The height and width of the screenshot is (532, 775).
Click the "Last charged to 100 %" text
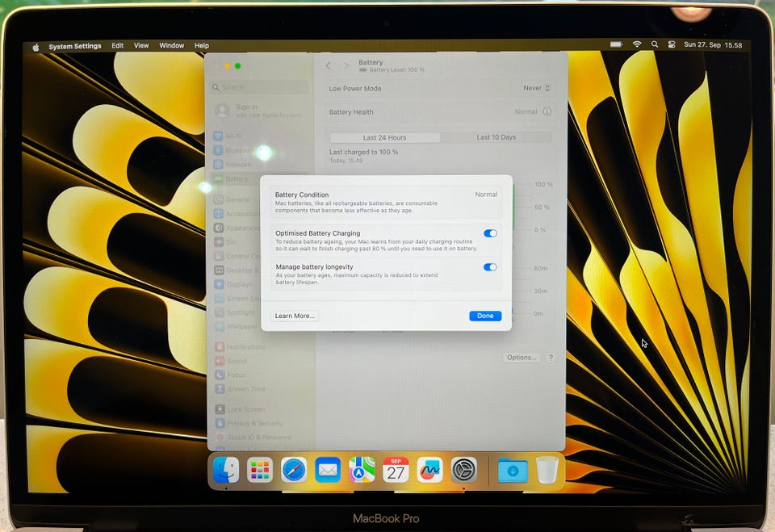(x=364, y=153)
